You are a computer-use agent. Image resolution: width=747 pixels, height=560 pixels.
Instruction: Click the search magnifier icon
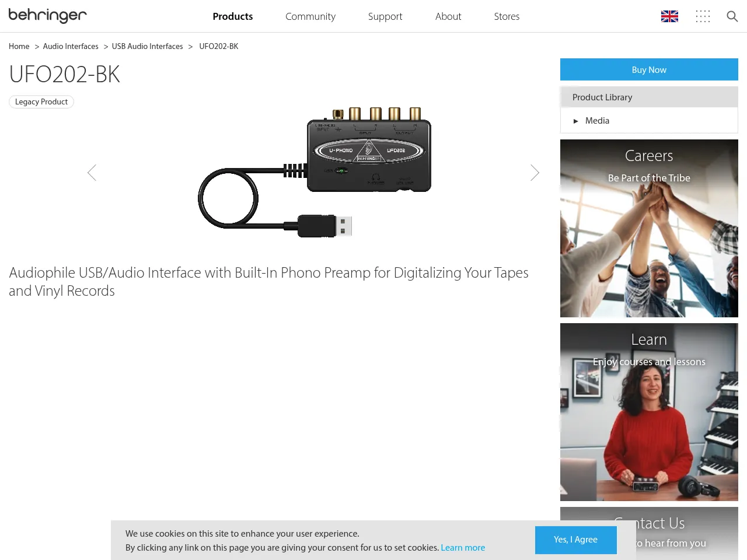point(732,16)
